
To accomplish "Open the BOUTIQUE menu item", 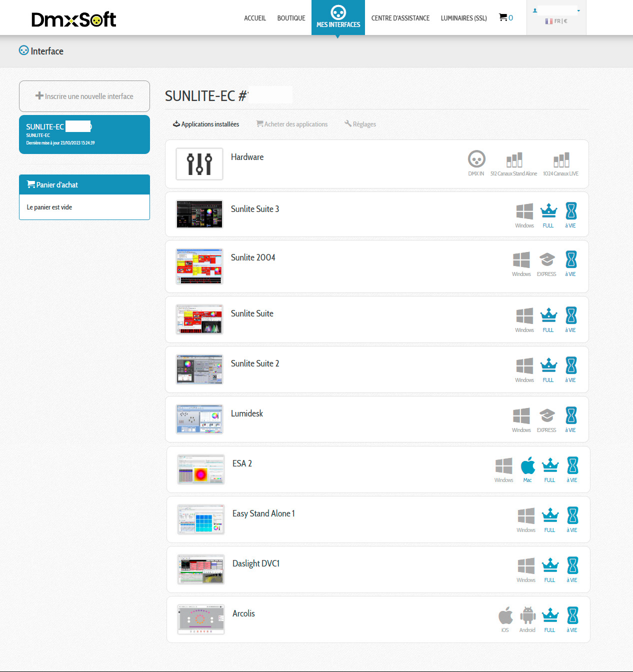I will click(291, 18).
